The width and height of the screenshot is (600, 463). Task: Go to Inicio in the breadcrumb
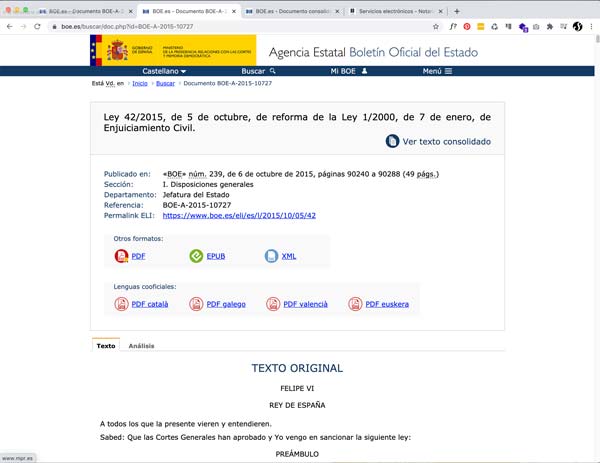[x=139, y=84]
